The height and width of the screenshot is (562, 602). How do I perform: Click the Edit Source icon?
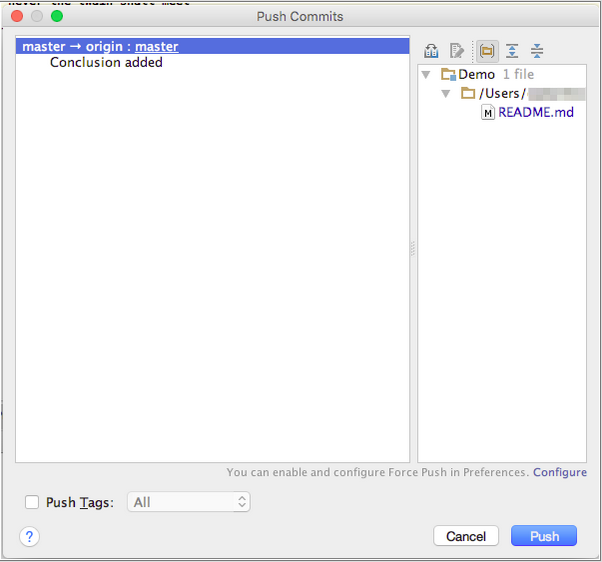pyautogui.click(x=457, y=51)
